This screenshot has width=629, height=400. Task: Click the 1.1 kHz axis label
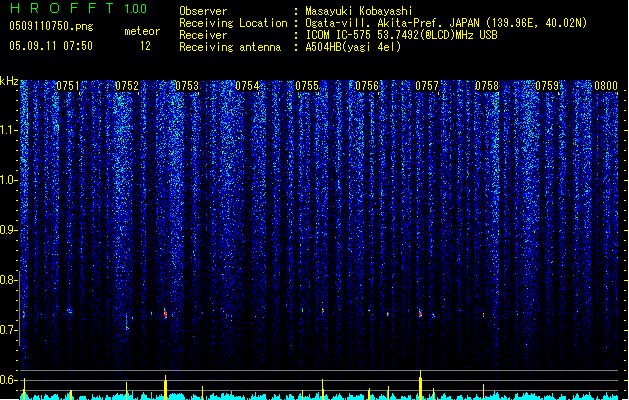coord(8,130)
